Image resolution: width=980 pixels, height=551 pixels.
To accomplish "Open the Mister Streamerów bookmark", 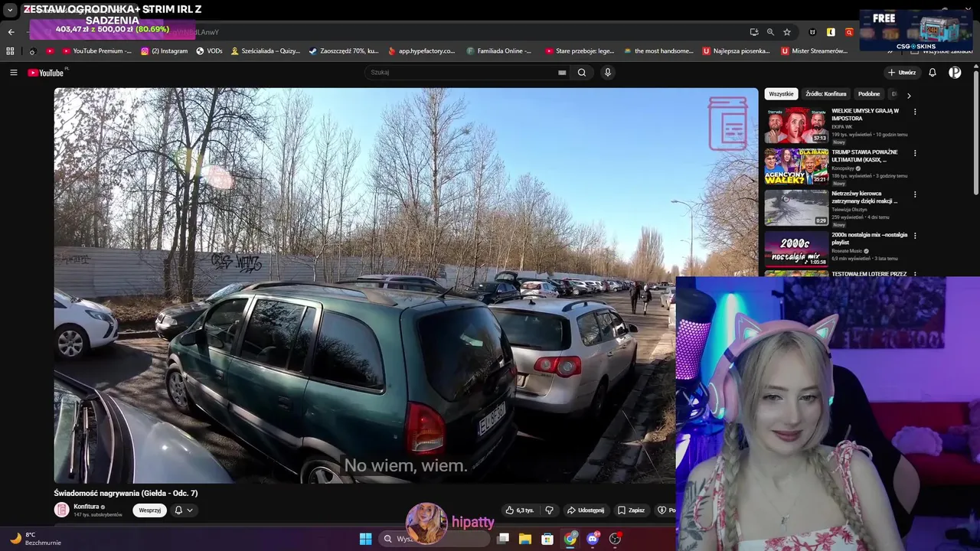I will [x=814, y=51].
